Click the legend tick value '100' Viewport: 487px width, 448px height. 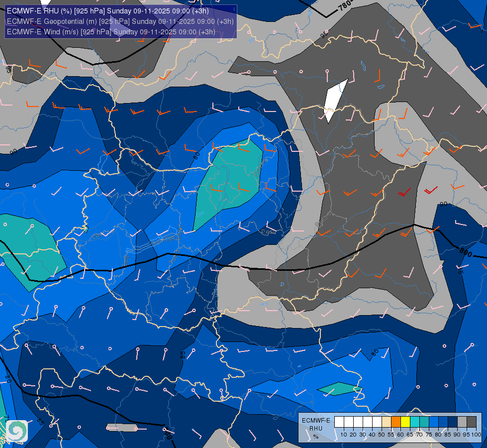[x=476, y=435]
